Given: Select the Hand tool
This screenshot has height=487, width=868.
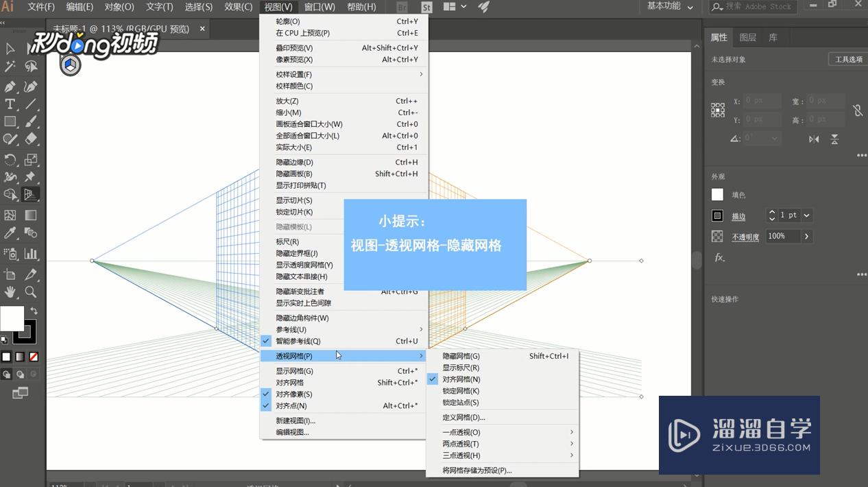Looking at the screenshot, I should (10, 292).
